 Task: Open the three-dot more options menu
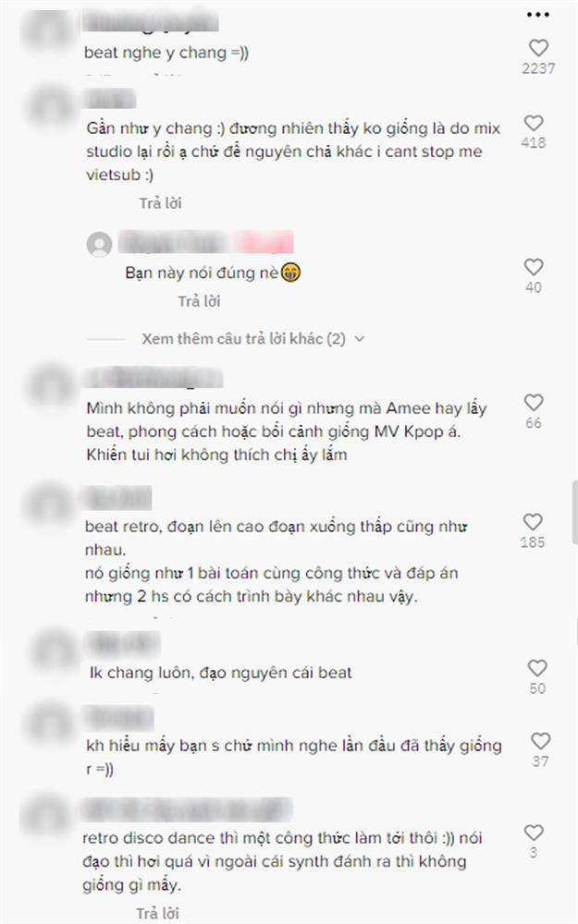538,15
